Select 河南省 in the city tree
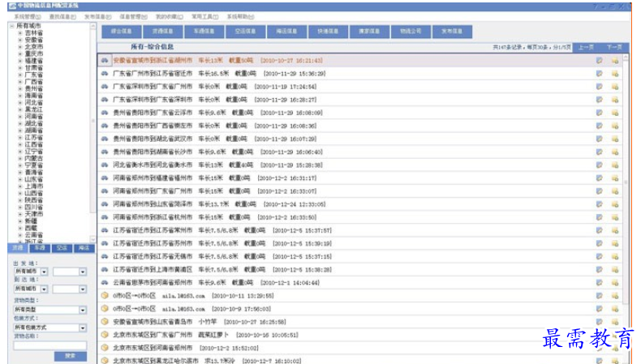Image resolution: width=641 pixels, height=364 pixels. coord(33,117)
